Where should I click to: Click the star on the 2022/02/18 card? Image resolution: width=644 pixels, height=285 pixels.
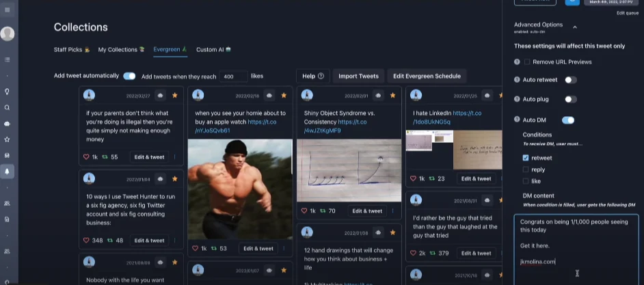pos(284,95)
